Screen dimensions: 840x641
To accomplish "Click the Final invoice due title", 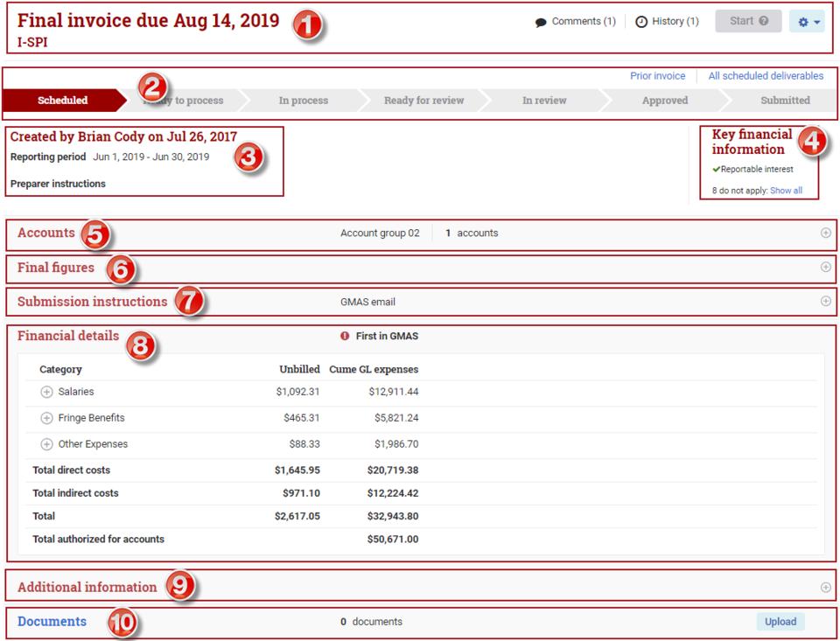I will click(149, 20).
